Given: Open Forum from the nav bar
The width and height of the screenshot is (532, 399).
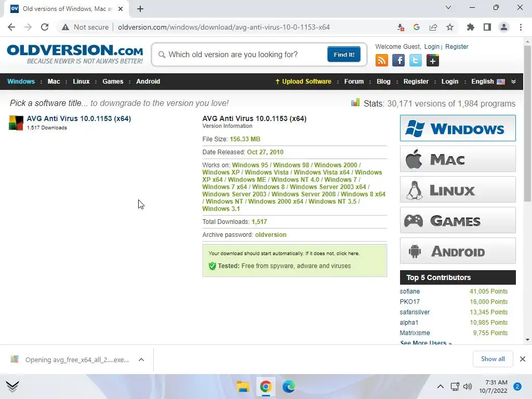Looking at the screenshot, I should pyautogui.click(x=354, y=82).
